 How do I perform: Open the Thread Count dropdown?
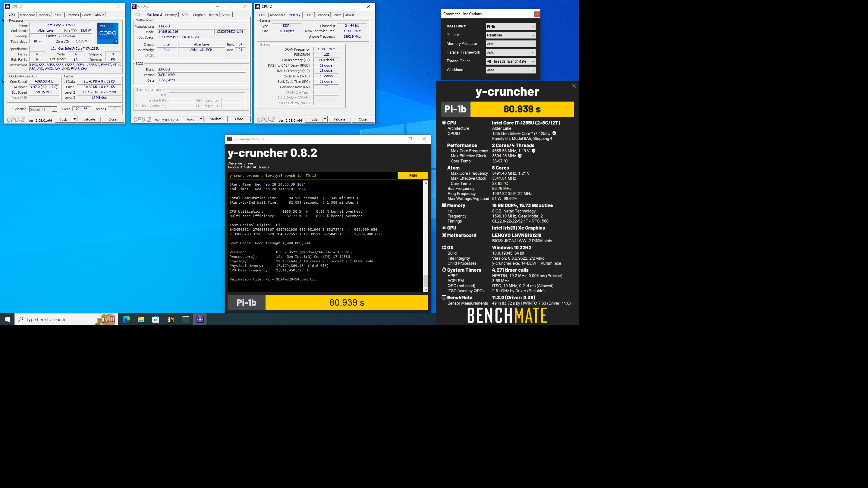coord(511,61)
